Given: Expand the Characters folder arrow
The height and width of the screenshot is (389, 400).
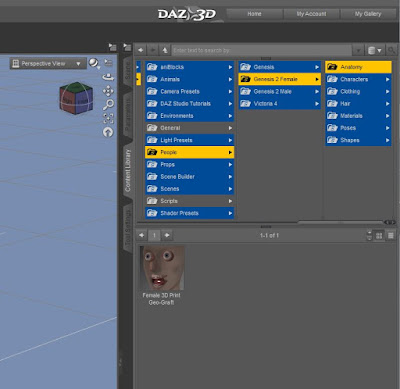Looking at the screenshot, I should (388, 79).
